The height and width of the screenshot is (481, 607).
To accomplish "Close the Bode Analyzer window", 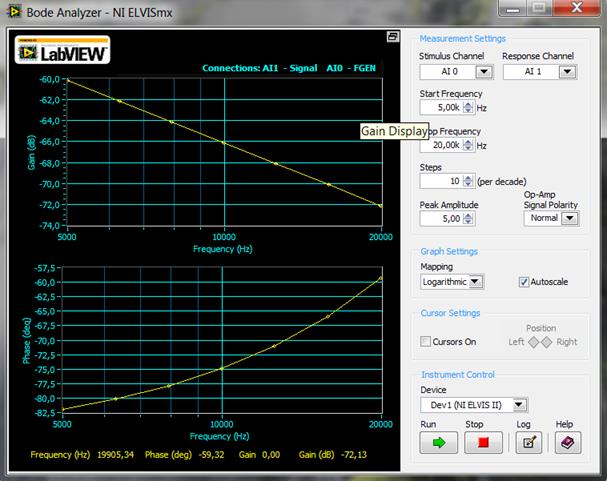I will click(577, 8).
